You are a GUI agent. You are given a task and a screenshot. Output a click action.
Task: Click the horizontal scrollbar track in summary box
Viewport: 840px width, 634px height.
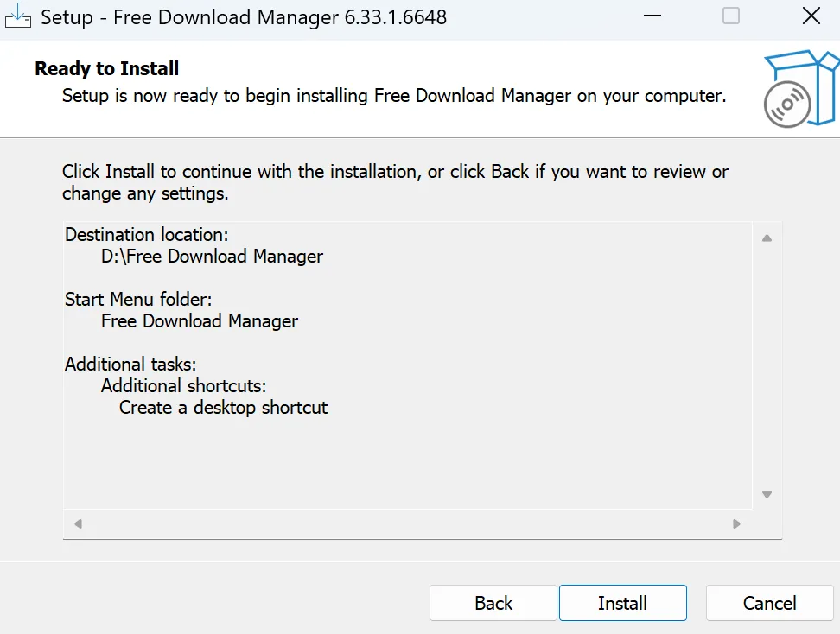406,523
